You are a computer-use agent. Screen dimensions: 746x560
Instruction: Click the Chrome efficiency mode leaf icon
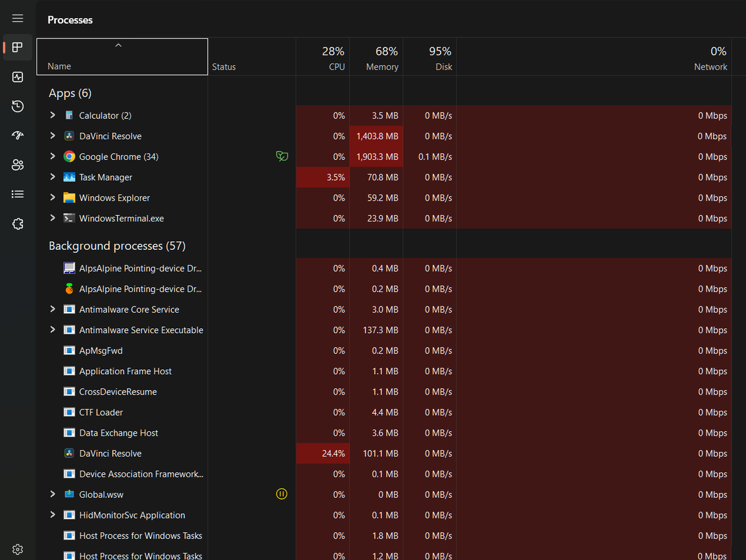282,157
